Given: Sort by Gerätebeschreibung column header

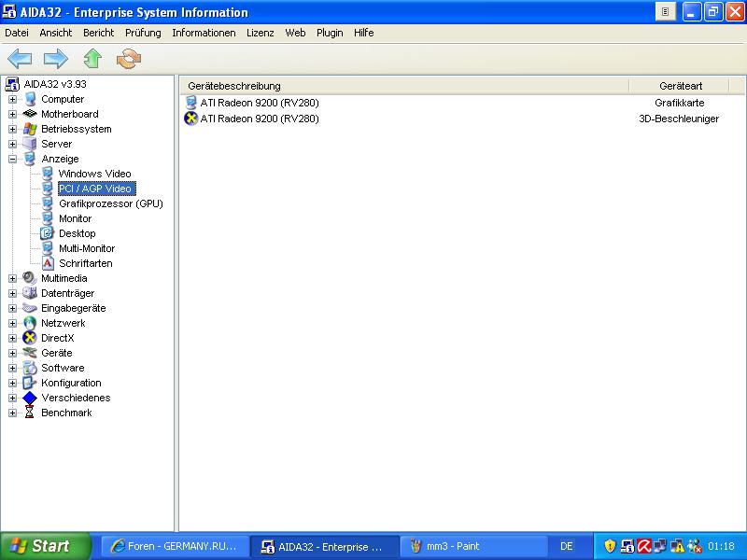Looking at the screenshot, I should tap(404, 86).
